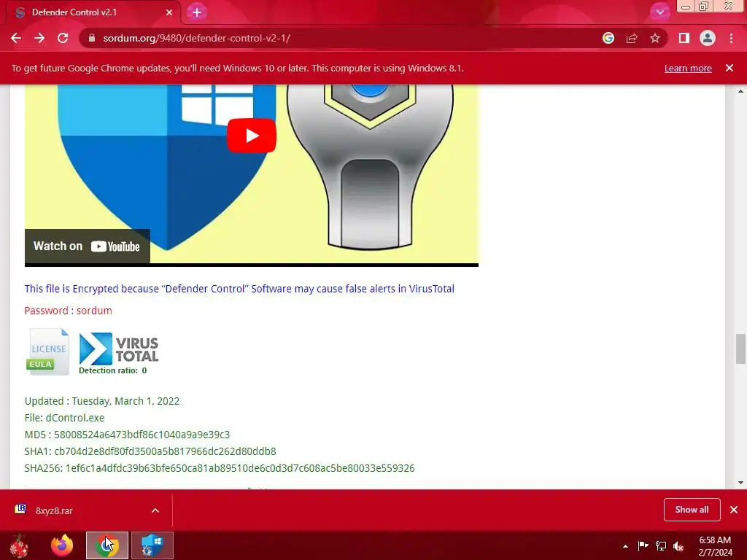Click the MD5 hash line
Viewport: 747px width, 560px height.
127,435
